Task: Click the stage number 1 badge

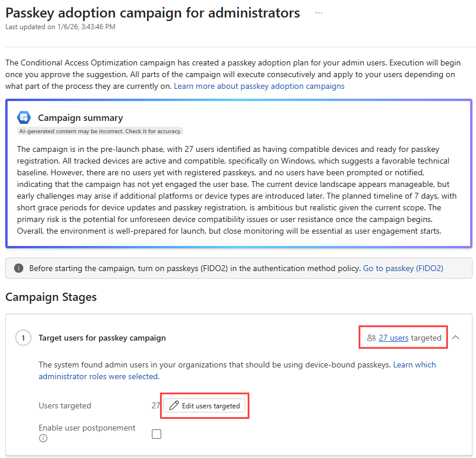Action: 23,337
